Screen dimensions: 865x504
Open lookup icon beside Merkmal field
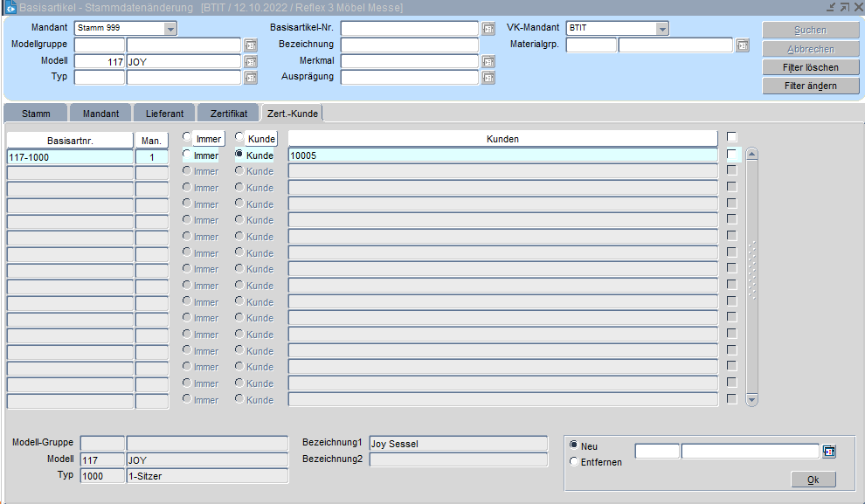pyautogui.click(x=488, y=62)
